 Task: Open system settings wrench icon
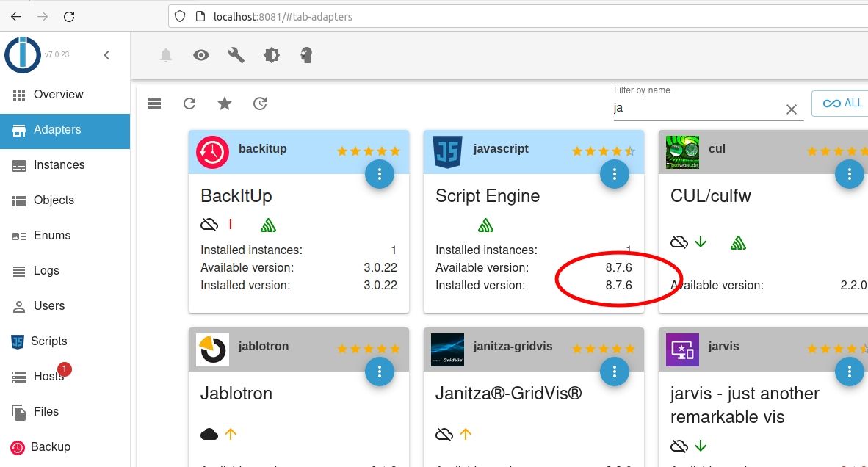pos(236,55)
